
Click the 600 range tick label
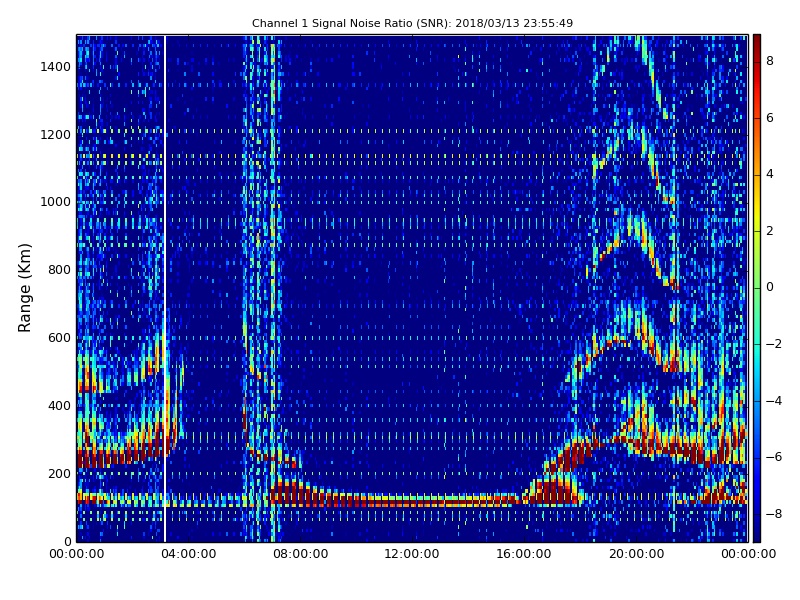point(59,338)
